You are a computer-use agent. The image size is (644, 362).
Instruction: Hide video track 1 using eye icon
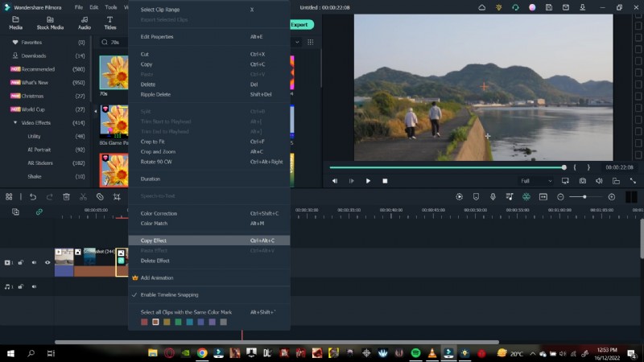pyautogui.click(x=47, y=262)
